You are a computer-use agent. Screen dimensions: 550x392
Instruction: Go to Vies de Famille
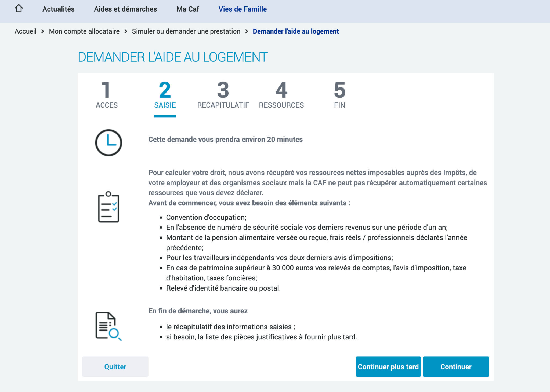point(243,9)
